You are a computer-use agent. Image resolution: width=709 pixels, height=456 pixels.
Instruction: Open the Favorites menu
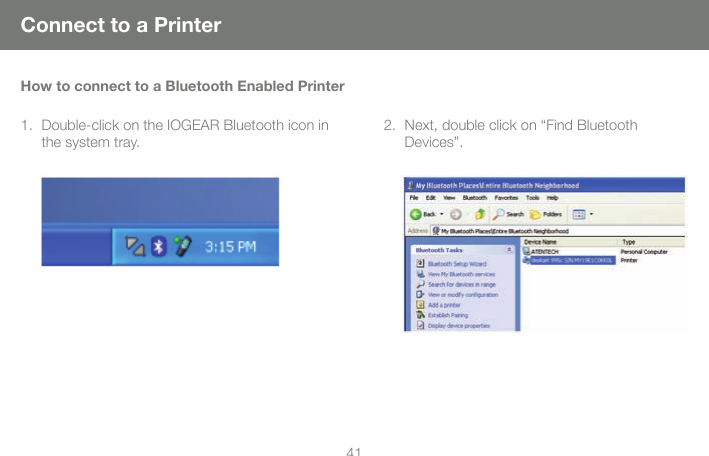506,198
